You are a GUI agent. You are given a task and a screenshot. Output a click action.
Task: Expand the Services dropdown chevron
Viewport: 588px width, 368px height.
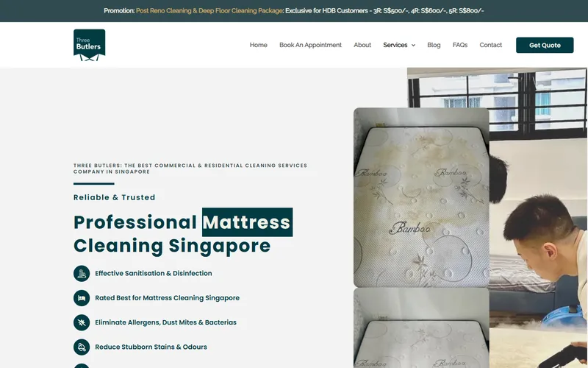413,45
